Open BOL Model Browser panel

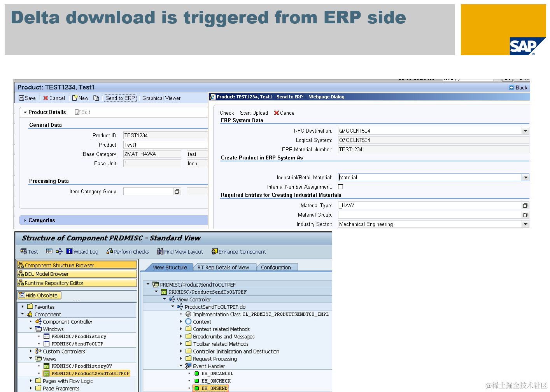click(77, 274)
